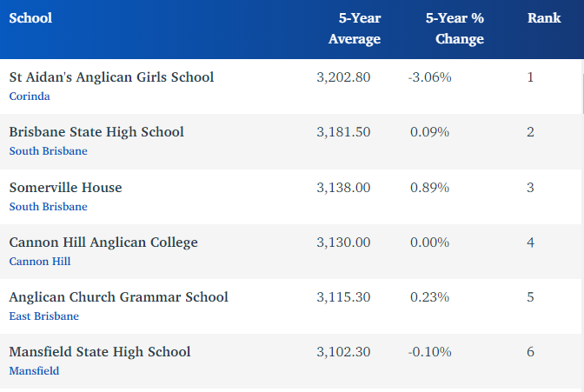Click the 3,202.80 average value
Screen dimensions: 584x392
pos(343,77)
